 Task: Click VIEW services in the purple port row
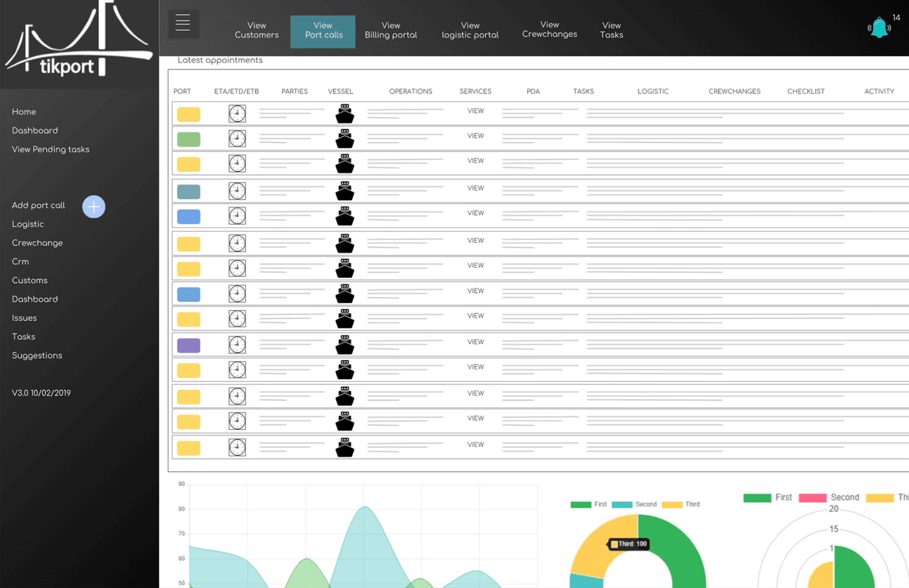coord(475,342)
